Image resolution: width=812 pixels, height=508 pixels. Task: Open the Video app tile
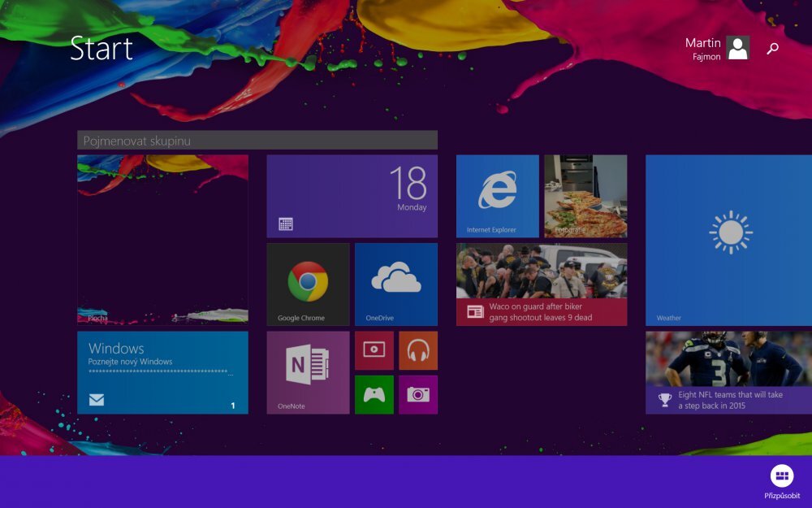coord(374,350)
